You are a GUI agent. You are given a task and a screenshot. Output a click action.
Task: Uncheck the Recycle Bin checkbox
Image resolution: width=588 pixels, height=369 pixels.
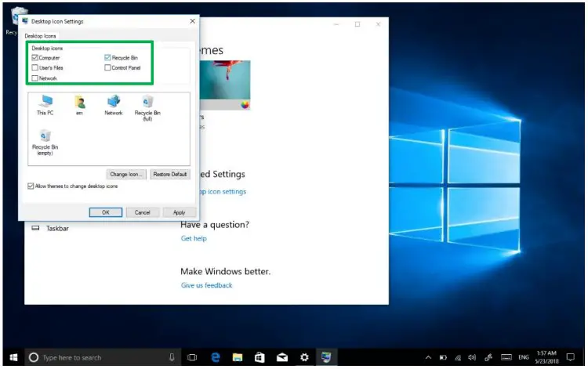[x=107, y=58]
